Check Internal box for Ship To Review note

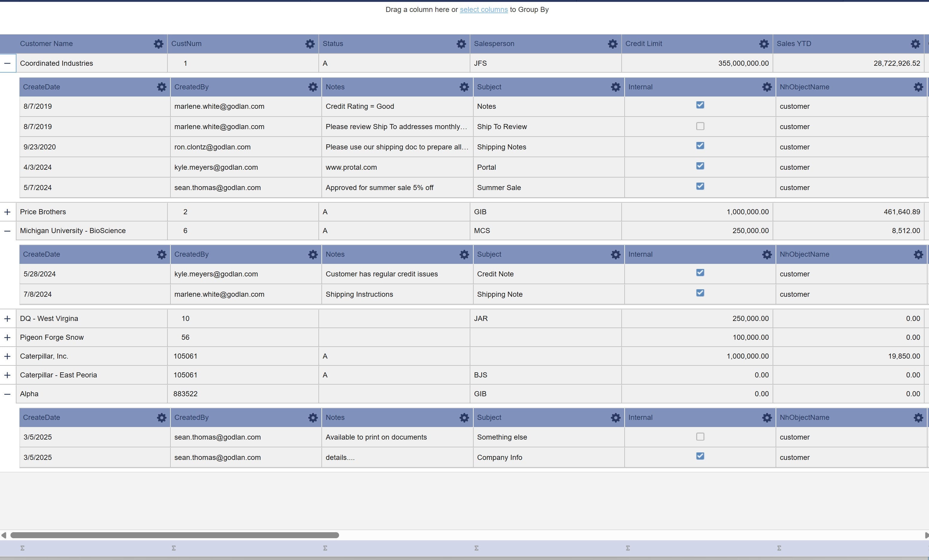(700, 126)
